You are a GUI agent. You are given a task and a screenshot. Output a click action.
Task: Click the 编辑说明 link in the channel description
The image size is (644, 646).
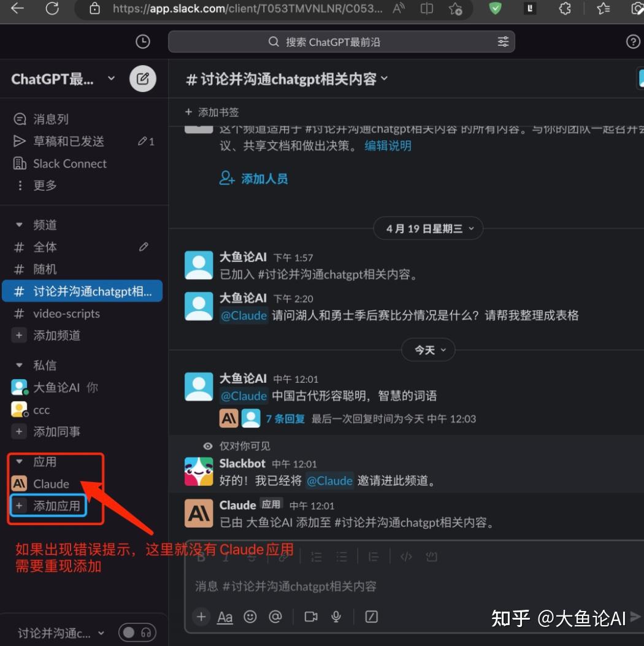click(388, 146)
